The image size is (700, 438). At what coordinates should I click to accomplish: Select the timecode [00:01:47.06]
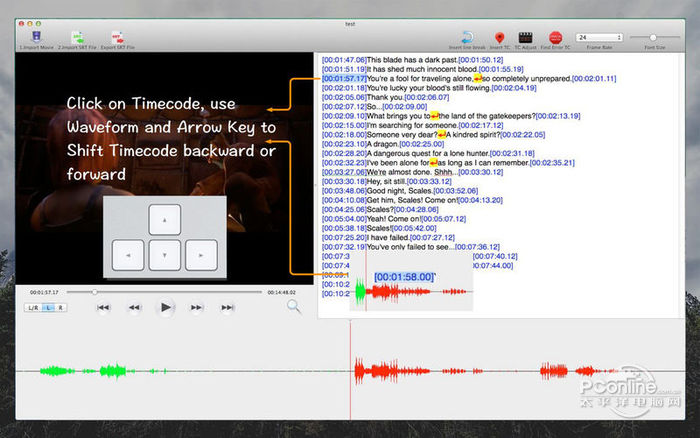tap(344, 60)
